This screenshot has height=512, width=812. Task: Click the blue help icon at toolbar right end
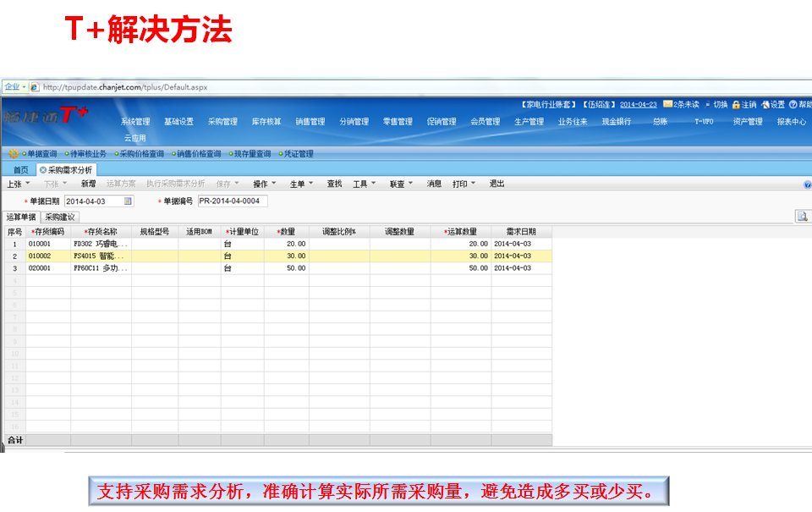coord(807,184)
